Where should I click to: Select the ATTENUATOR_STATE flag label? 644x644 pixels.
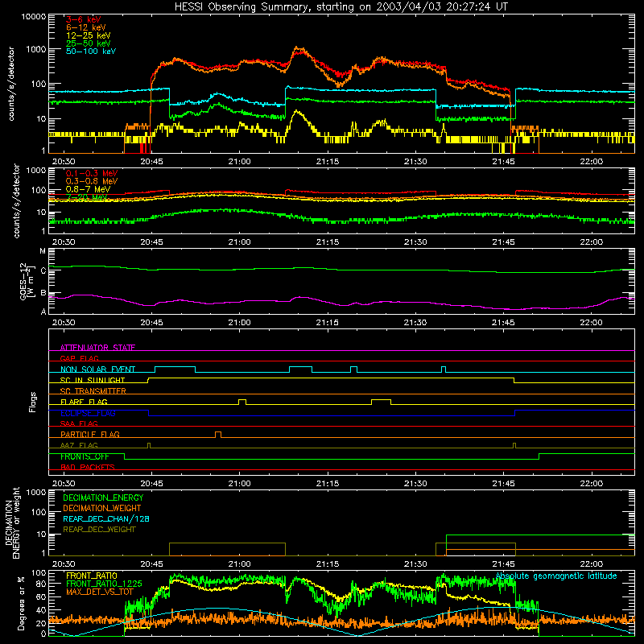pos(97,348)
